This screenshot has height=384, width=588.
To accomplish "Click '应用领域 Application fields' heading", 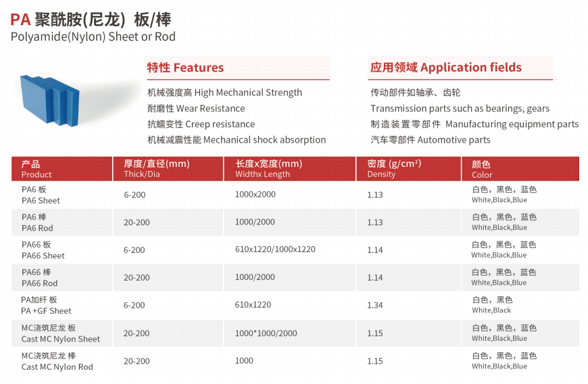I will pos(446,67).
